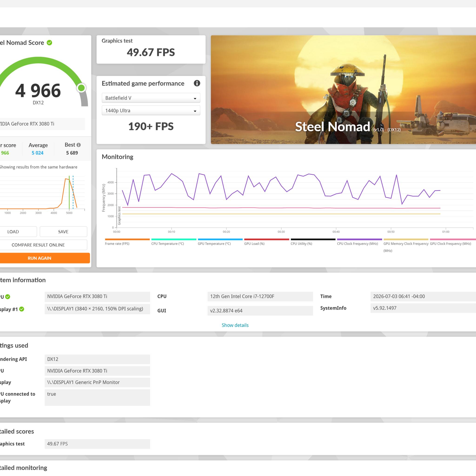Viewport: 476px width, 476px height.
Task: Click the green validation check next to GPU
Action: point(8,297)
